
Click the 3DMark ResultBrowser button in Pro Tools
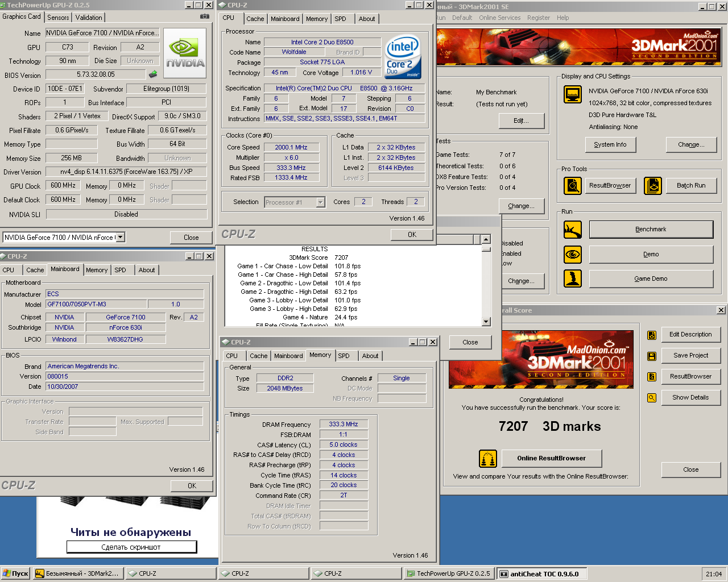(x=610, y=186)
